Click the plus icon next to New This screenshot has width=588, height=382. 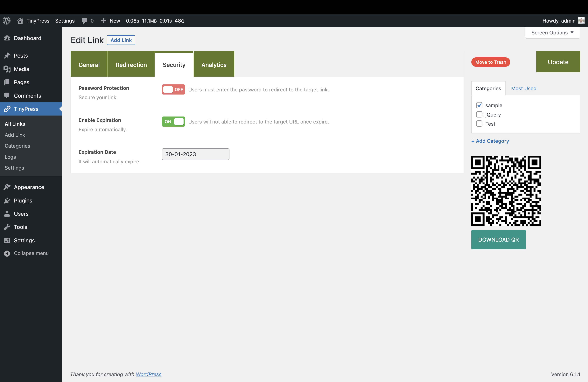click(x=103, y=21)
